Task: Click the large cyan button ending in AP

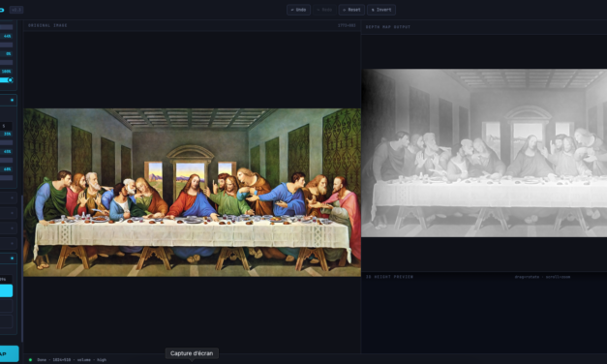Action: coord(9,354)
